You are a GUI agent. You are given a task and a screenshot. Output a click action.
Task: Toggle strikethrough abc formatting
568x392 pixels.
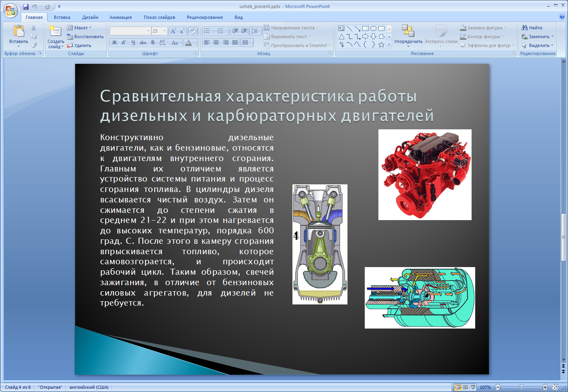point(143,42)
